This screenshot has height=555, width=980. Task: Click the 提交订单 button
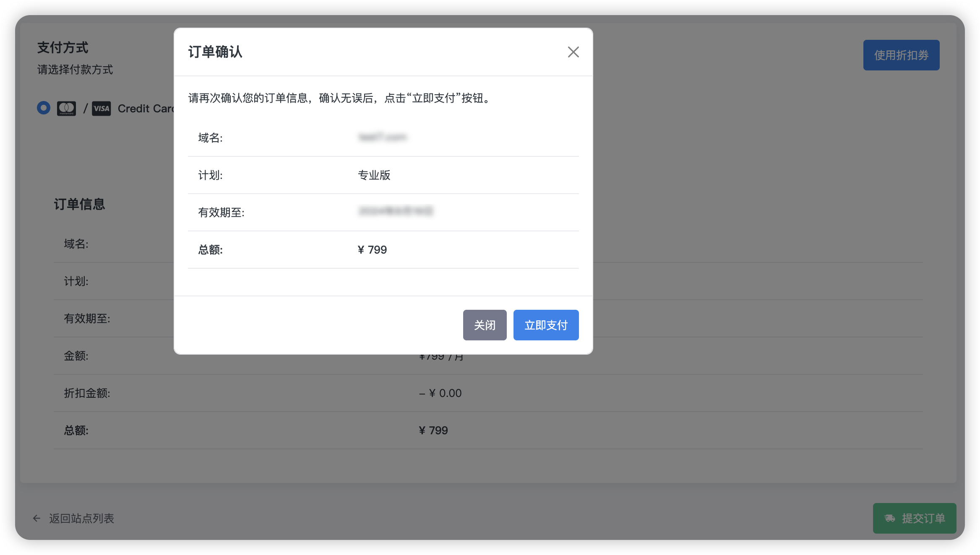point(915,518)
